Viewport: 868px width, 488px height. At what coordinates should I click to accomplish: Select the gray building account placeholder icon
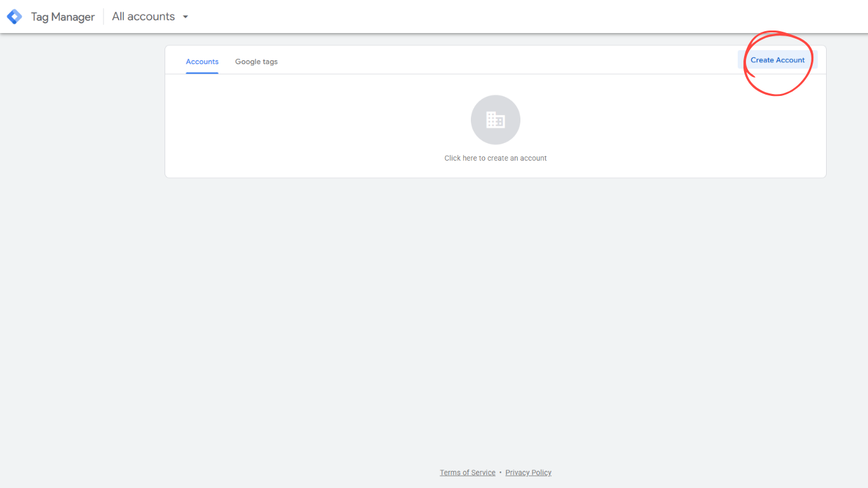click(x=496, y=119)
